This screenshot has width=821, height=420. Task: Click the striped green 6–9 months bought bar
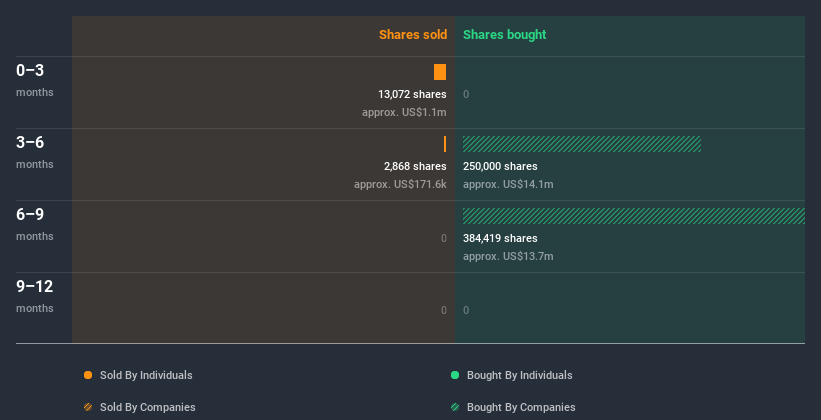click(634, 216)
